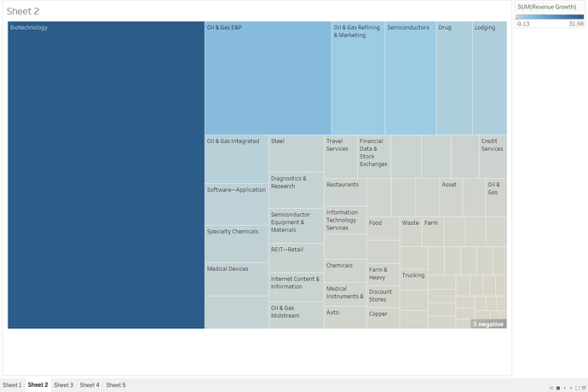Click the Revenue Growth color gradient legend
The image size is (588, 392).
[550, 16]
